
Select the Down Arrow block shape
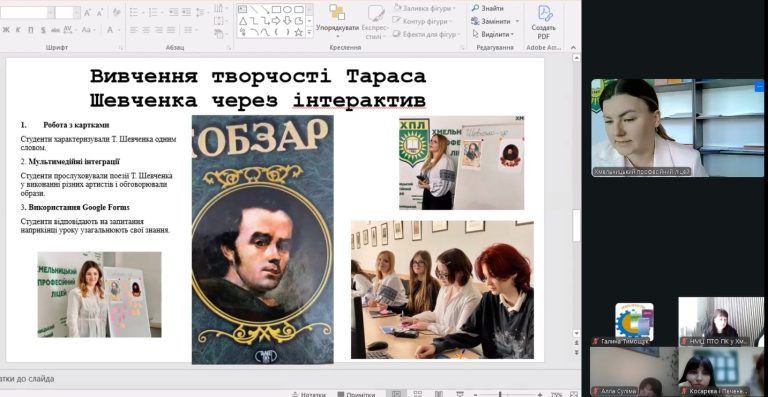pos(287,21)
